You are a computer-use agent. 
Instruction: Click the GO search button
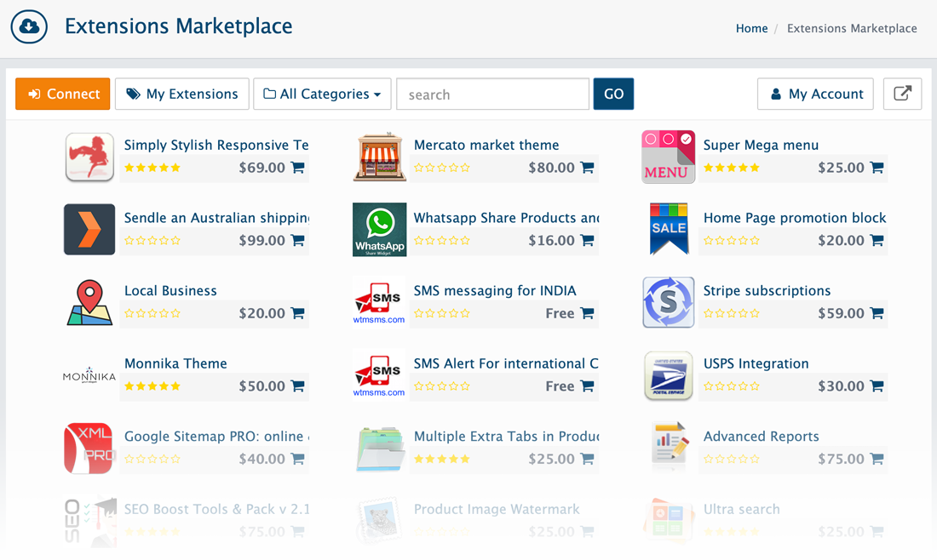(613, 94)
